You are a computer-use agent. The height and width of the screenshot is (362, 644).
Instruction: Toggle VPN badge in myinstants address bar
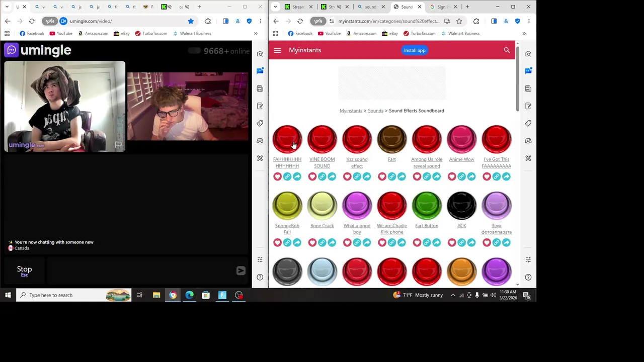pyautogui.click(x=318, y=21)
